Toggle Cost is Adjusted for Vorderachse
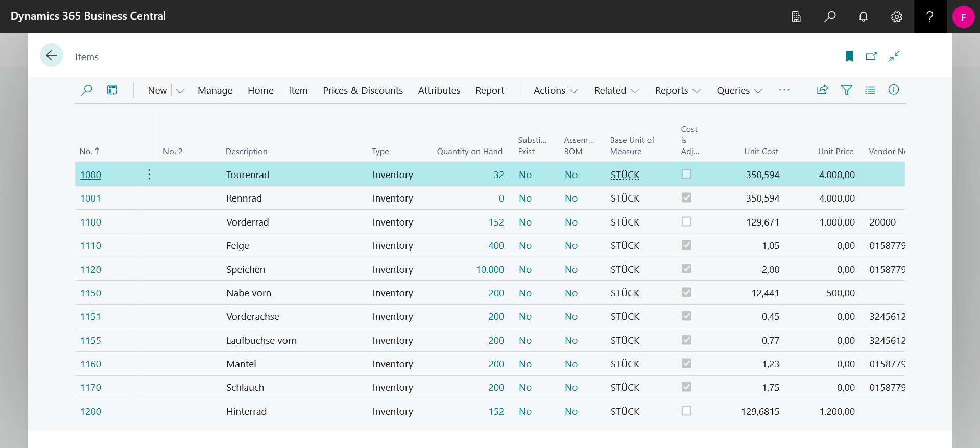The height and width of the screenshot is (448, 980). click(686, 316)
